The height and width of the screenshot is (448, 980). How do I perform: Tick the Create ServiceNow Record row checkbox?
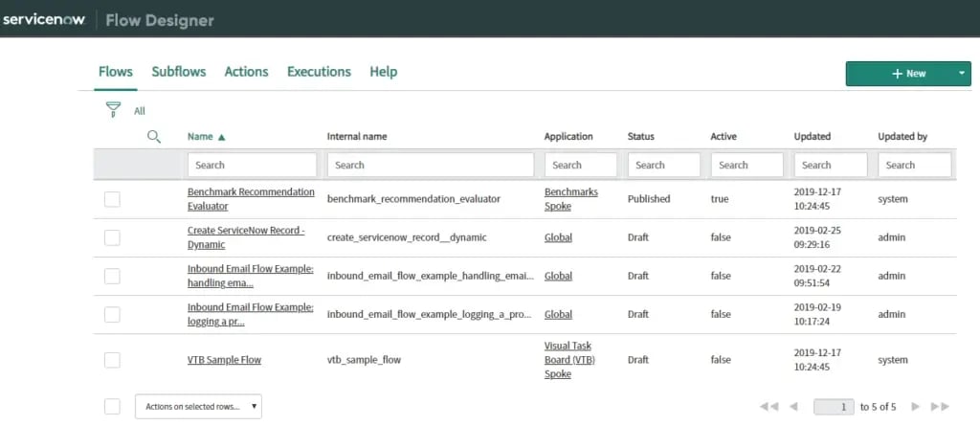click(x=112, y=237)
